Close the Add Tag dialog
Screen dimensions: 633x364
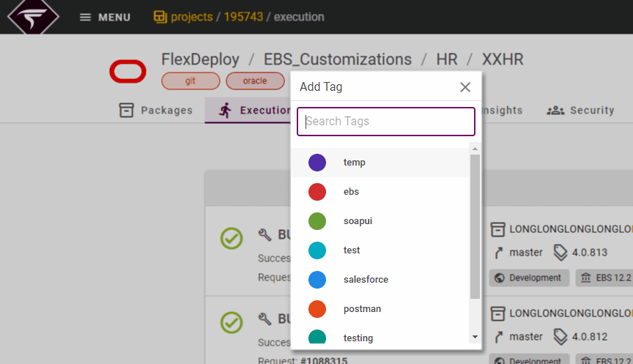click(465, 86)
